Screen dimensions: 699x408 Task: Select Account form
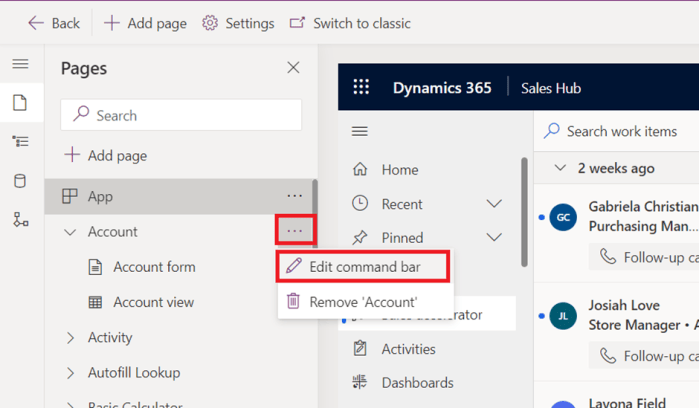142,267
